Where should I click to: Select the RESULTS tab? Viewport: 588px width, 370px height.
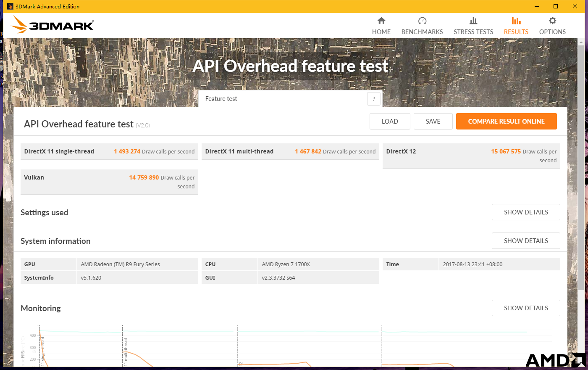coord(516,26)
